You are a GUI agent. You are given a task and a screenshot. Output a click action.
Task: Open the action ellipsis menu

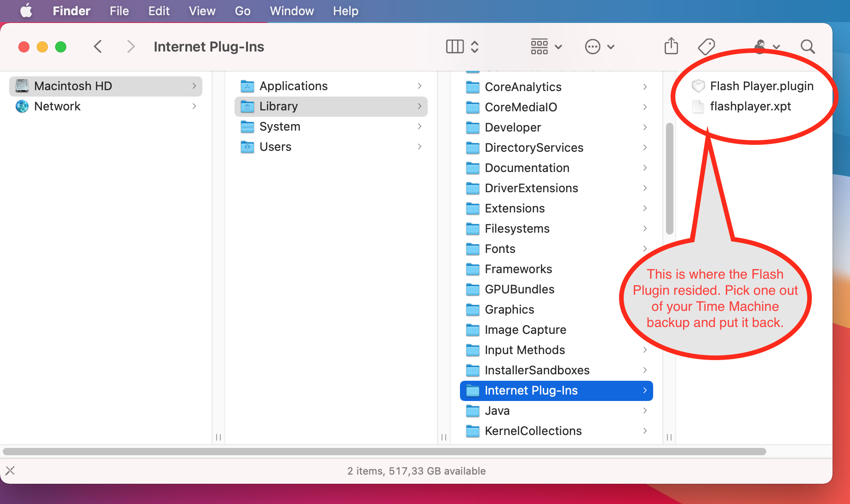(599, 46)
